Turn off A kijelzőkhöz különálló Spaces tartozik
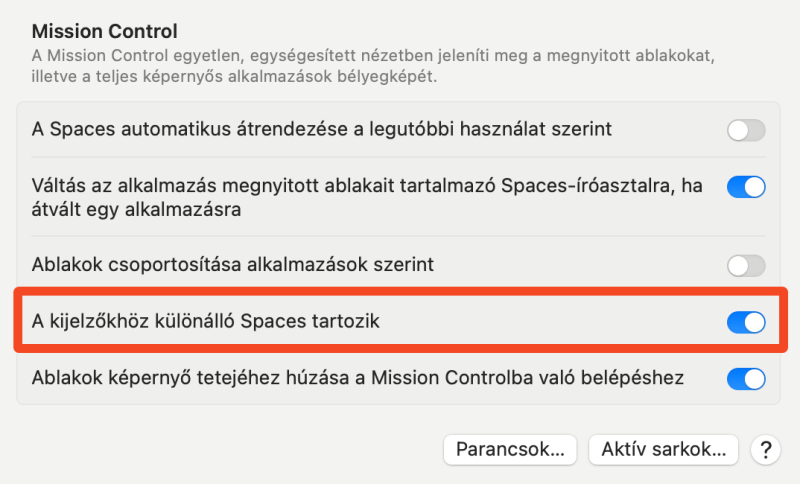Image resolution: width=800 pixels, height=484 pixels. coord(746,322)
